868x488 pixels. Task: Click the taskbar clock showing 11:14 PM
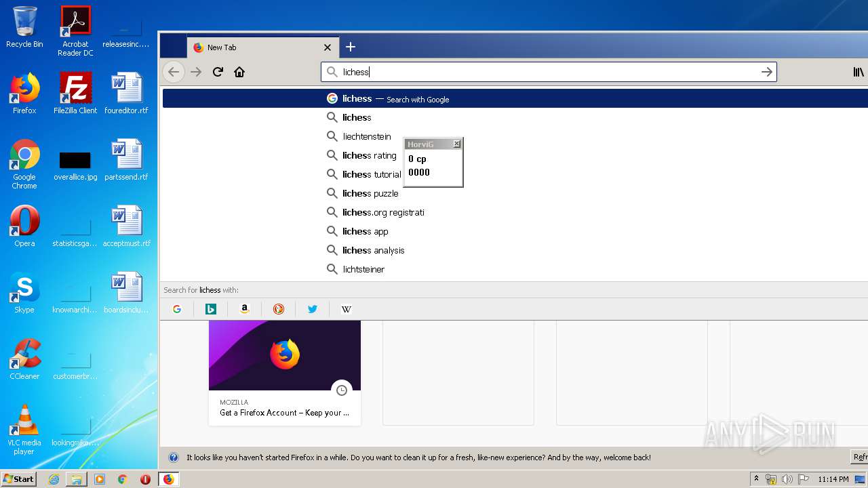833,479
